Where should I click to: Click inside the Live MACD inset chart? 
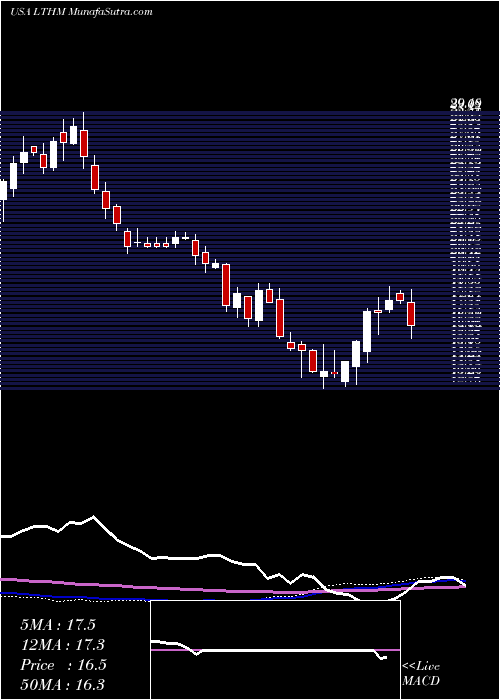point(275,650)
